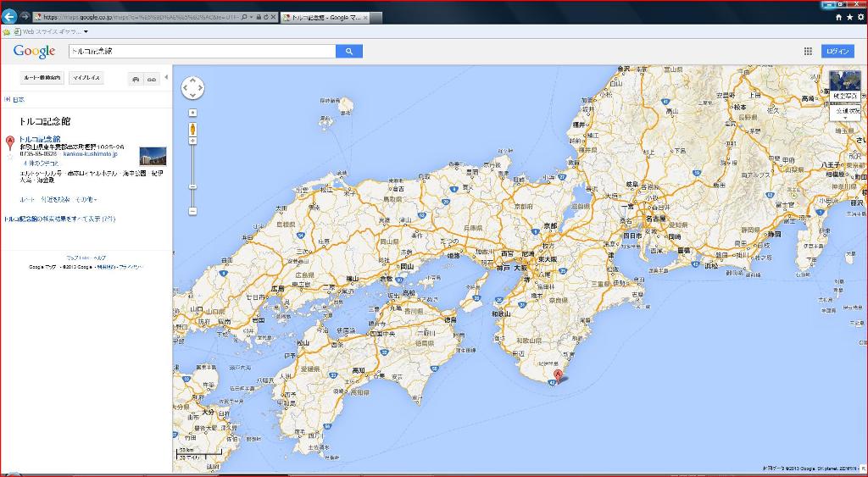Pan the map down with the compass arrow
868x477 pixels.
click(192, 95)
